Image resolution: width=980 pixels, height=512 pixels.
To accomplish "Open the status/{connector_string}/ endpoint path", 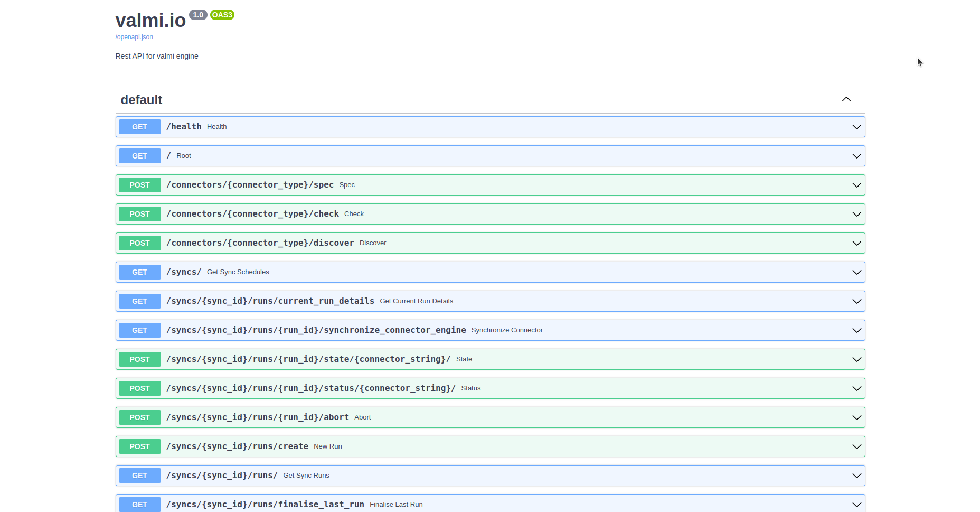I will pyautogui.click(x=311, y=388).
